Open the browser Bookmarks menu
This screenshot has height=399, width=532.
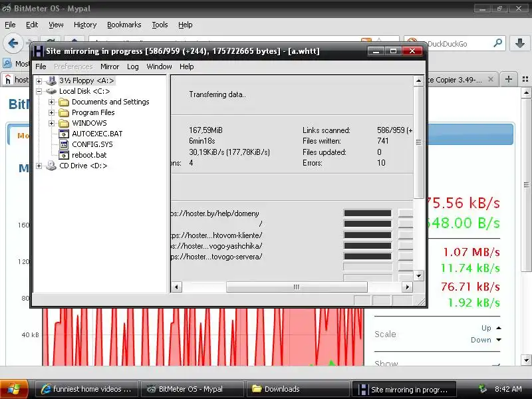[124, 25]
